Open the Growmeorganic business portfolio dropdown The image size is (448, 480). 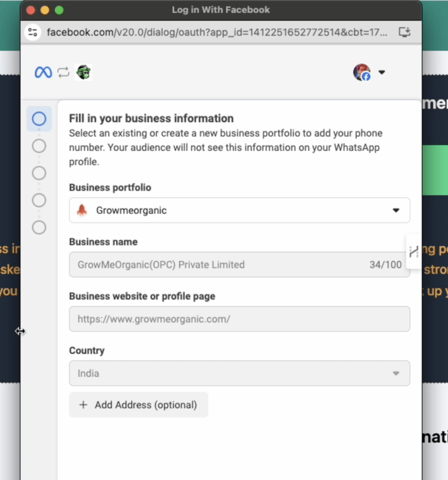[239, 210]
